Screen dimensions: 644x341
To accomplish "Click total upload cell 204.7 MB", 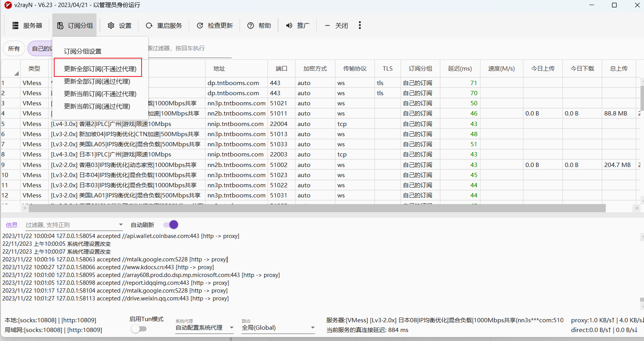I will (617, 165).
